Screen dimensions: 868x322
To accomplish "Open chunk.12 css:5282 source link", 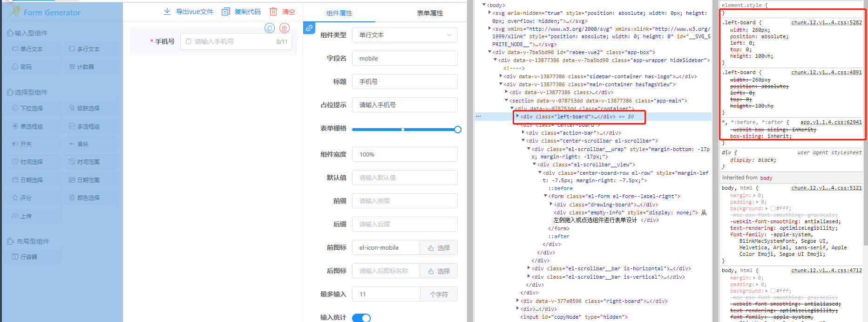I will pos(827,22).
